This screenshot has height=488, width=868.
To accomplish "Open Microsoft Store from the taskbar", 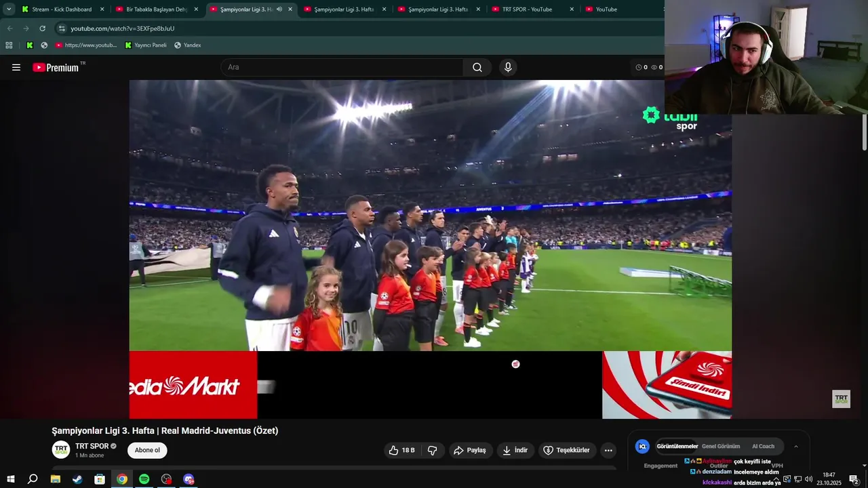I will pos(100,479).
